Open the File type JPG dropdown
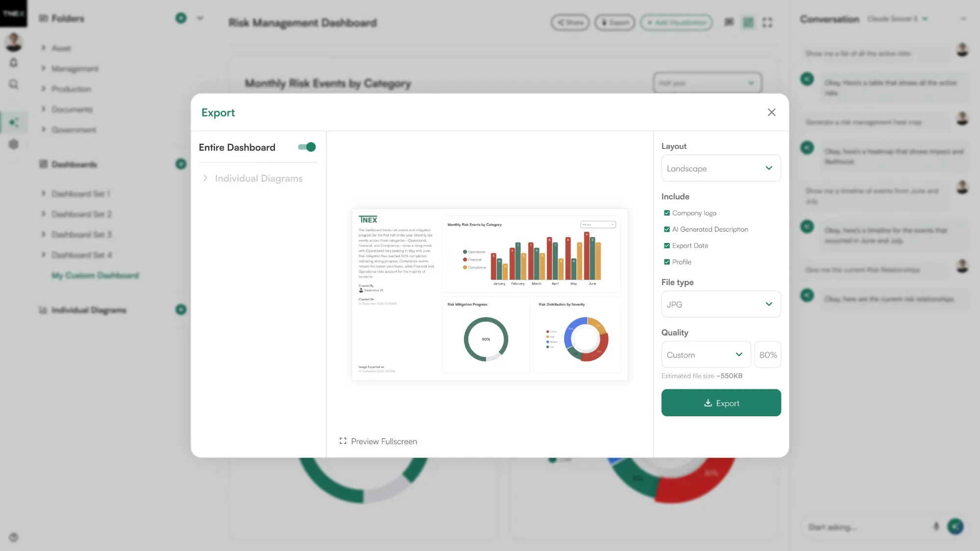Screen dimensions: 980x551 click(x=721, y=304)
